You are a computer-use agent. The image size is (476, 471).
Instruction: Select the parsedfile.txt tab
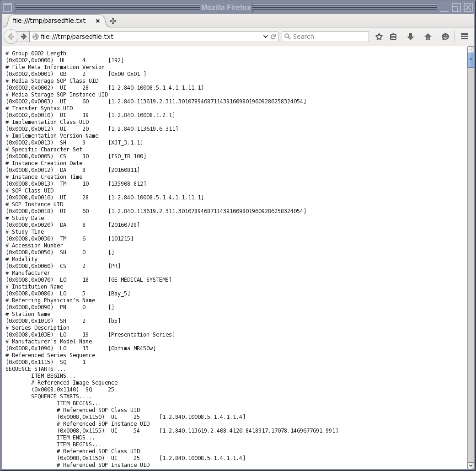(x=49, y=21)
